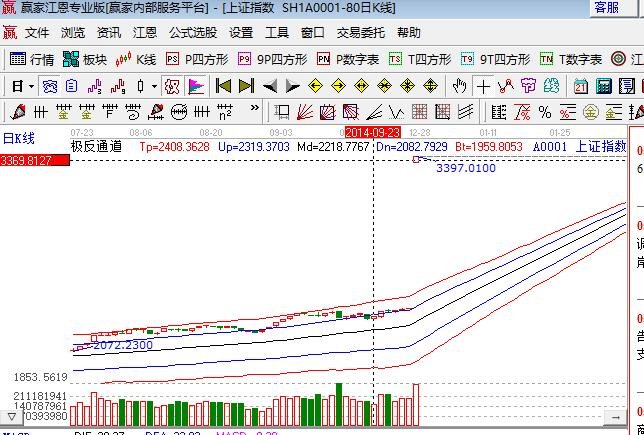Open the 9T四方形 tool
This screenshot has width=644, height=435.
click(496, 60)
